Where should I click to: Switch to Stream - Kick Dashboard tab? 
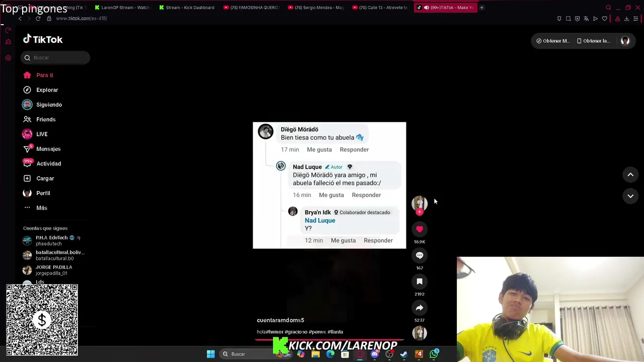[x=187, y=8]
